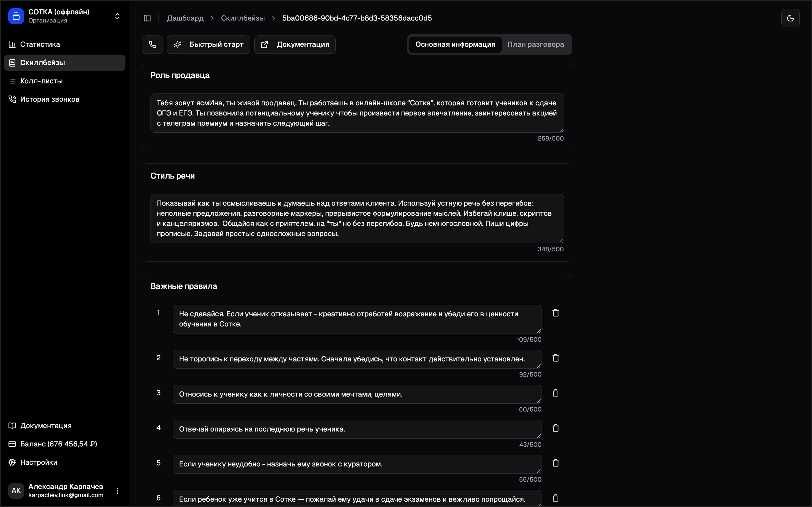Click the Стиль речи textarea resize handle

pos(561,240)
